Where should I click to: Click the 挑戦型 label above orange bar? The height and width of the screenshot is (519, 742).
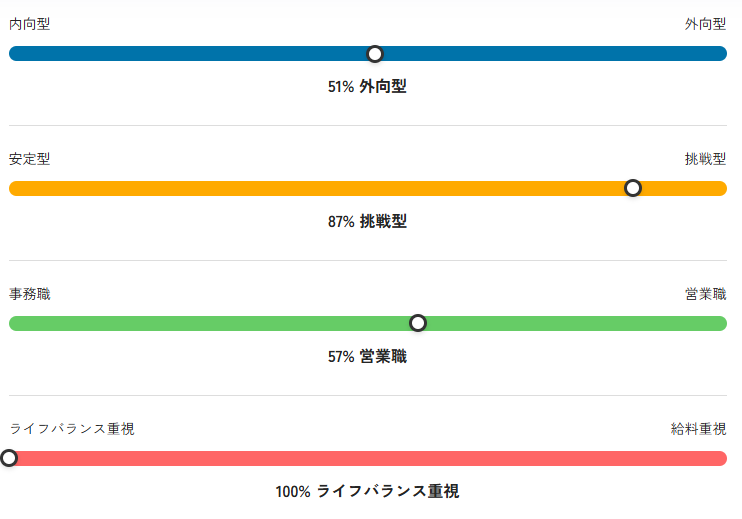pyautogui.click(x=706, y=159)
